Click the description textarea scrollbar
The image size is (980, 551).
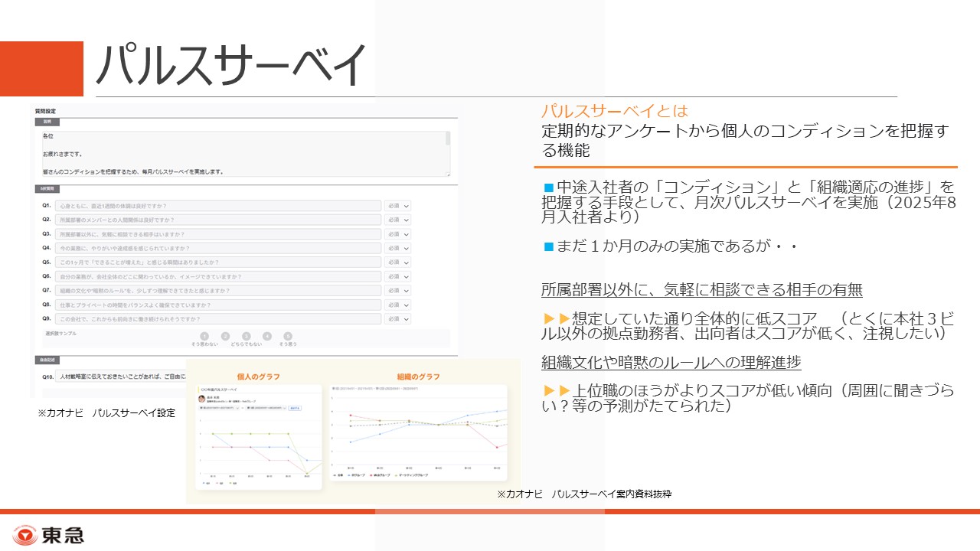pyautogui.click(x=448, y=139)
